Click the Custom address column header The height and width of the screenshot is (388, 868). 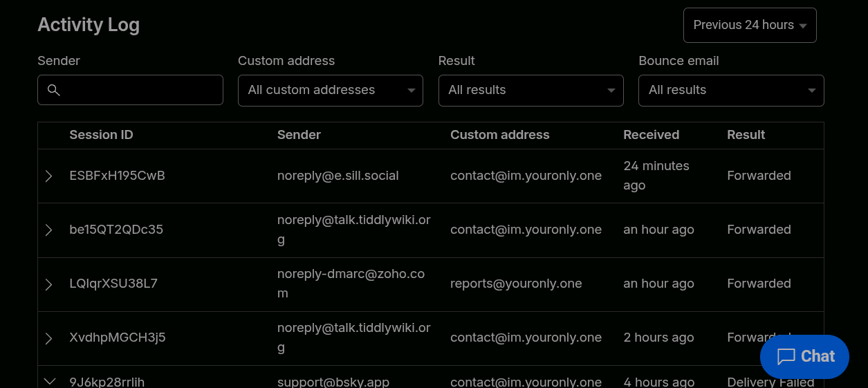coord(499,135)
